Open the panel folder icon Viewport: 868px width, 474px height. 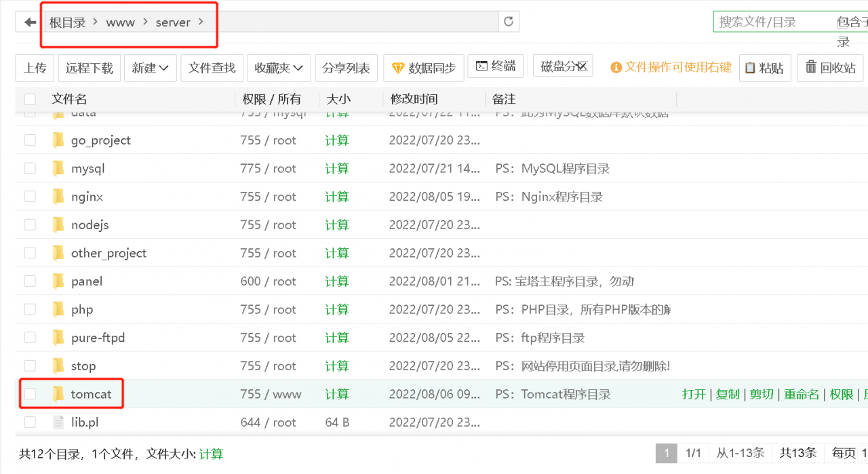coord(58,281)
